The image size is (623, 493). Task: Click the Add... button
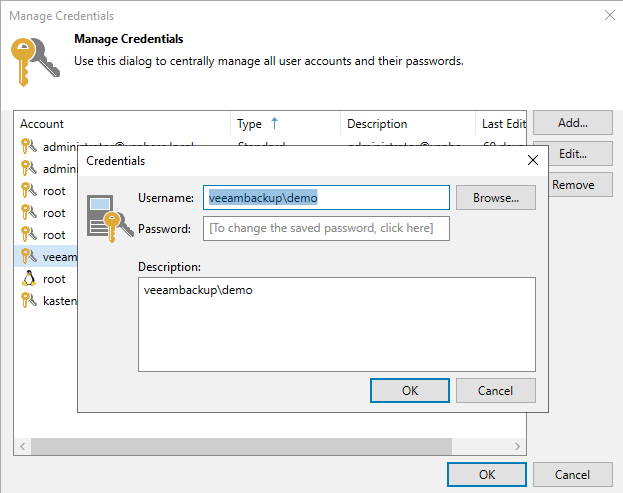click(572, 123)
